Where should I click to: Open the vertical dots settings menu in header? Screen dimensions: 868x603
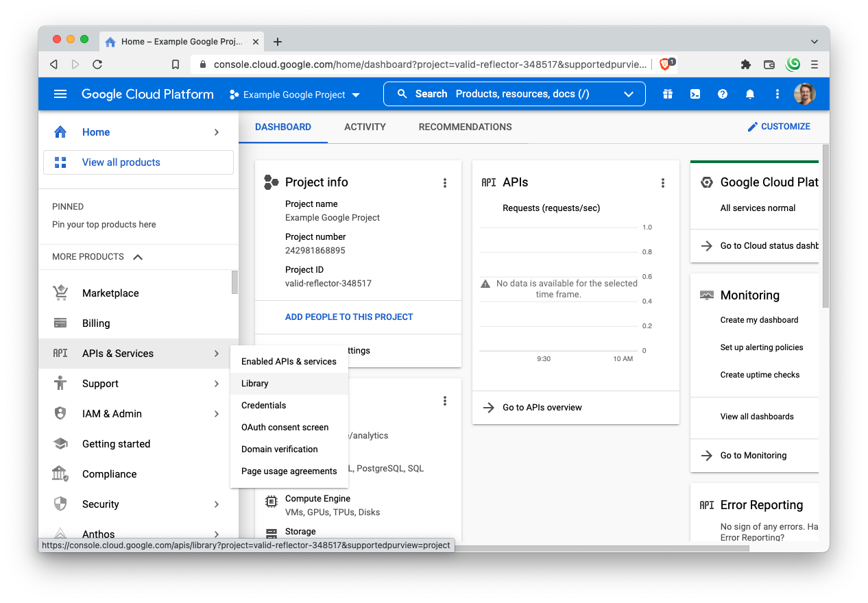777,94
